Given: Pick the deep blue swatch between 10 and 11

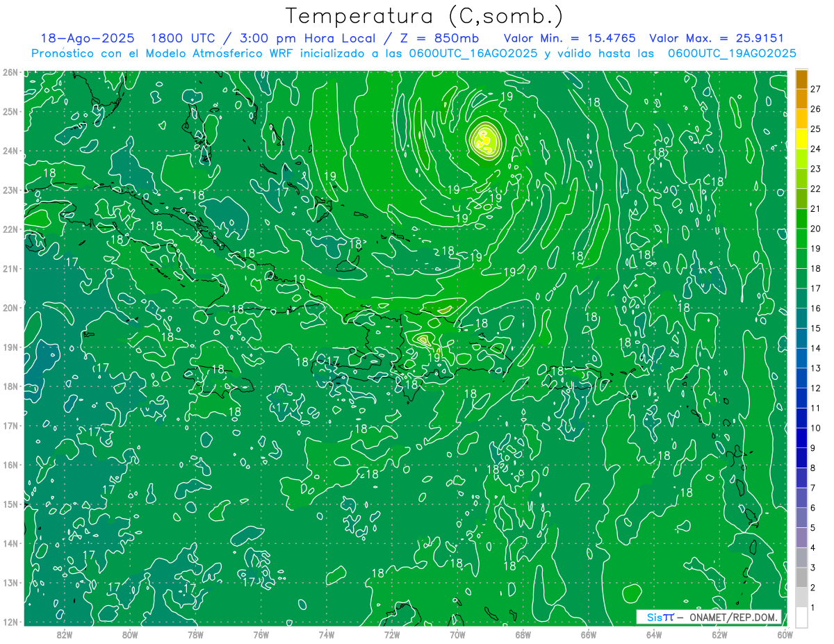Looking at the screenshot, I should [802, 418].
